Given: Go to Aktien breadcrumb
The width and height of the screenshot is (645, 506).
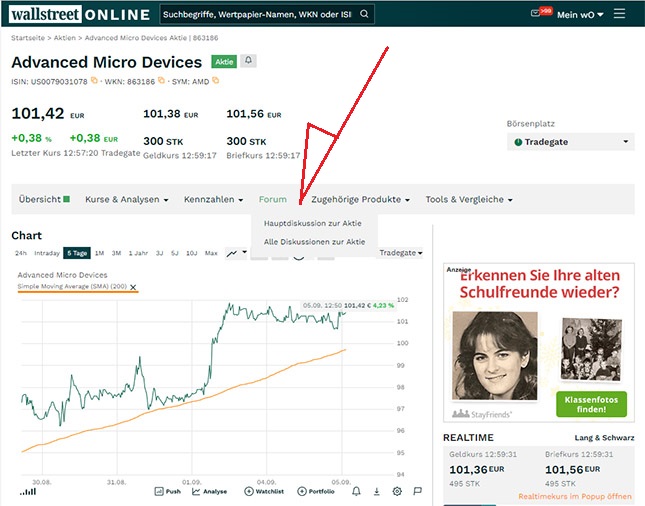Looking at the screenshot, I should pyautogui.click(x=65, y=38).
